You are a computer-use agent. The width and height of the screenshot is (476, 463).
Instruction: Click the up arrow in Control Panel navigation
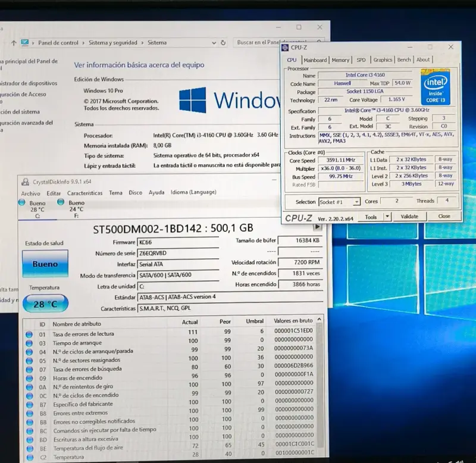(x=14, y=43)
